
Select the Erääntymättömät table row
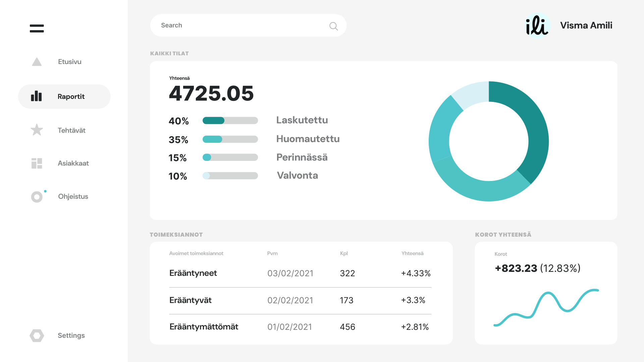click(x=300, y=327)
